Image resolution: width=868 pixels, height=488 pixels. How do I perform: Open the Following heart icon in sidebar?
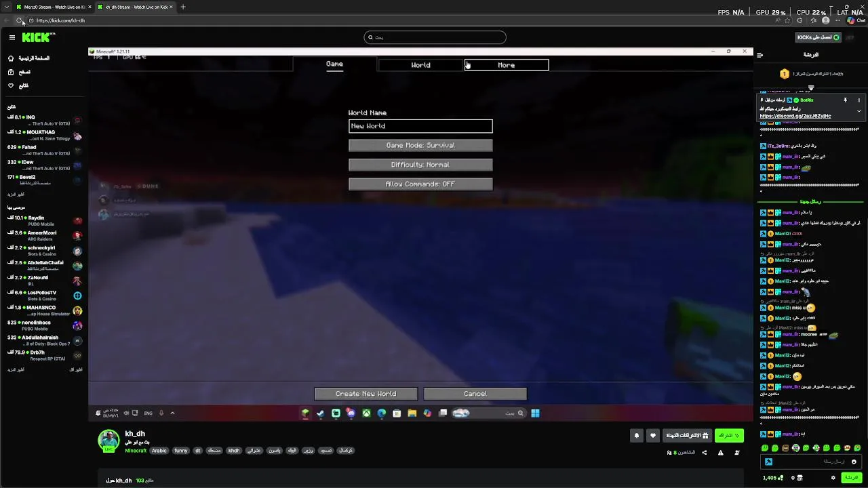click(11, 85)
